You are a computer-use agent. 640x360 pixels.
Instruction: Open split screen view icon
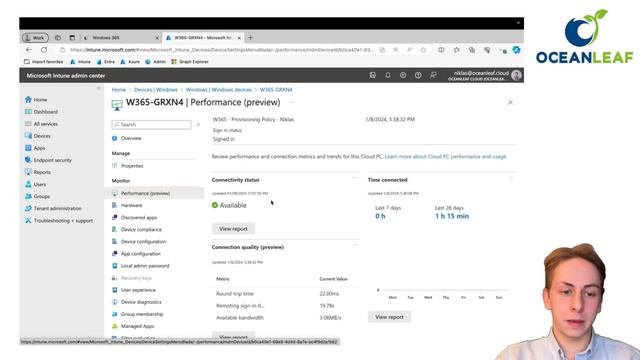(x=441, y=50)
